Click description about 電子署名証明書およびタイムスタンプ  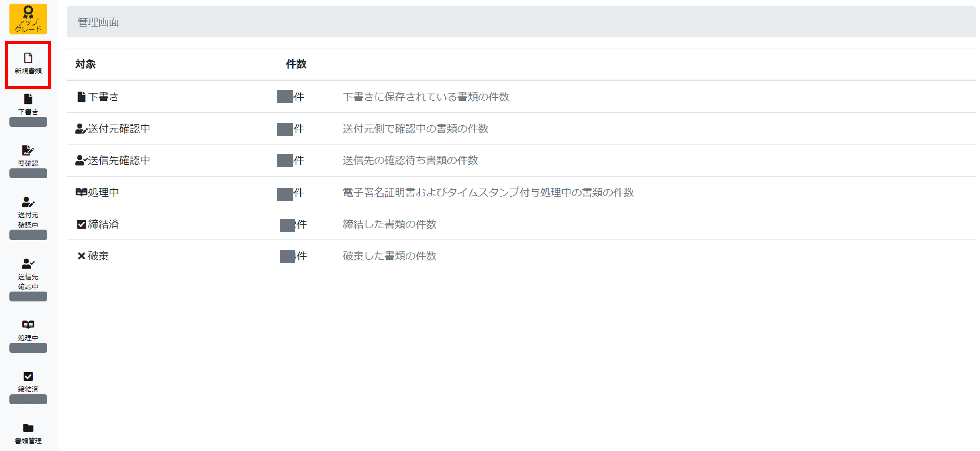pyautogui.click(x=488, y=192)
